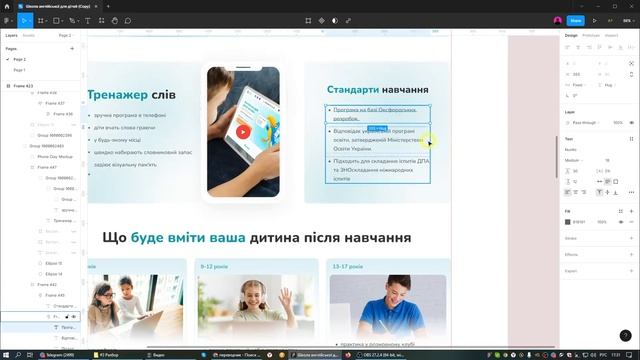Select the Frame 423 layer
This screenshot has height=360, width=640.
pyautogui.click(x=23, y=86)
